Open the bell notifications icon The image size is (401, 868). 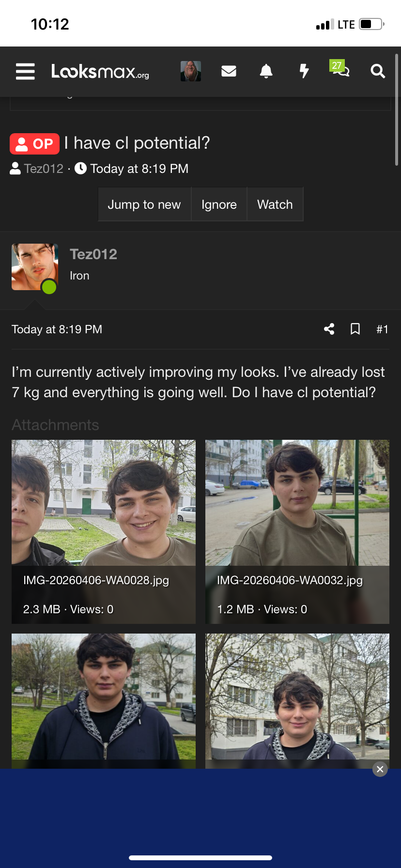click(266, 71)
